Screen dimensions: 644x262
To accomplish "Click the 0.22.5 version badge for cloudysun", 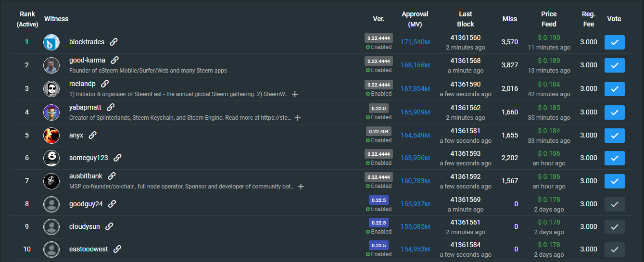I will coord(379,223).
